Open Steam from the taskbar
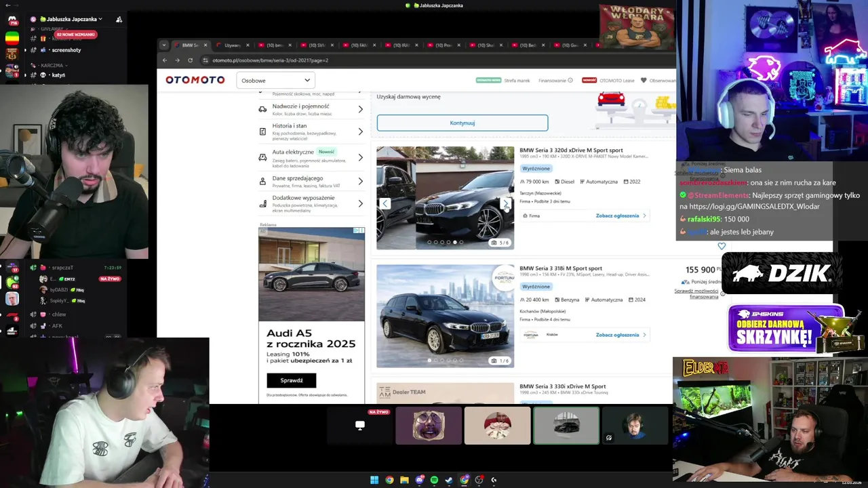This screenshot has height=488, width=868. (449, 480)
